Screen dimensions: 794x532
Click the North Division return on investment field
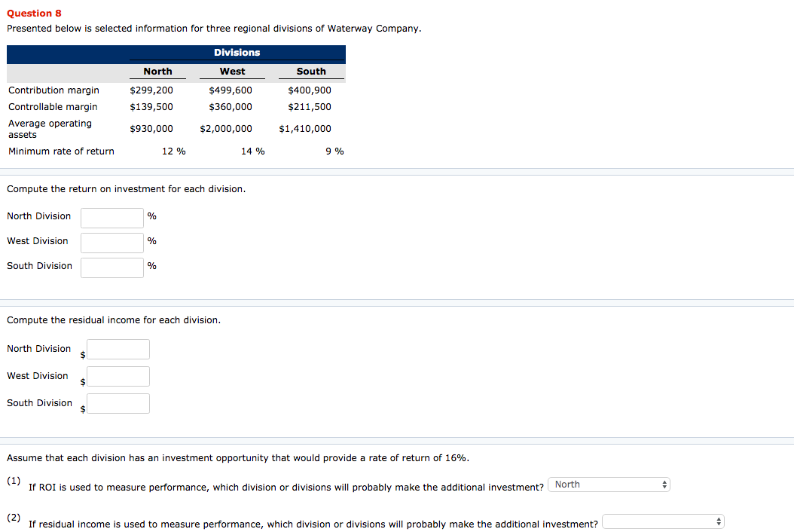(x=112, y=218)
